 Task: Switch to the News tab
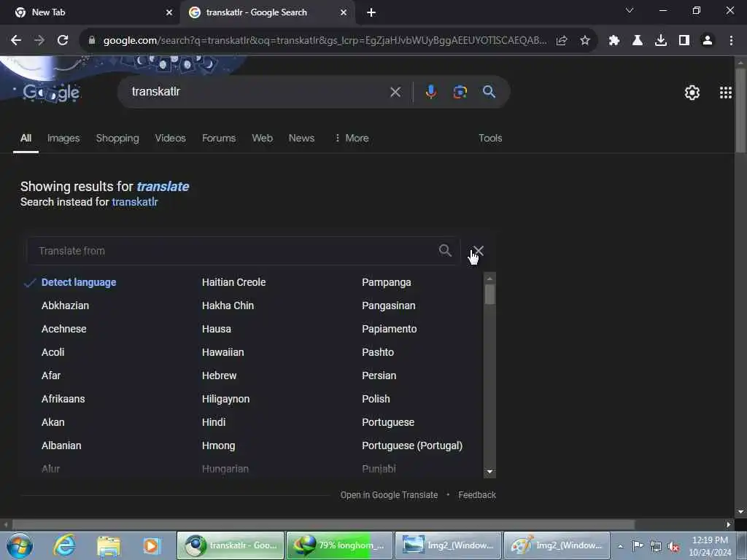click(301, 138)
